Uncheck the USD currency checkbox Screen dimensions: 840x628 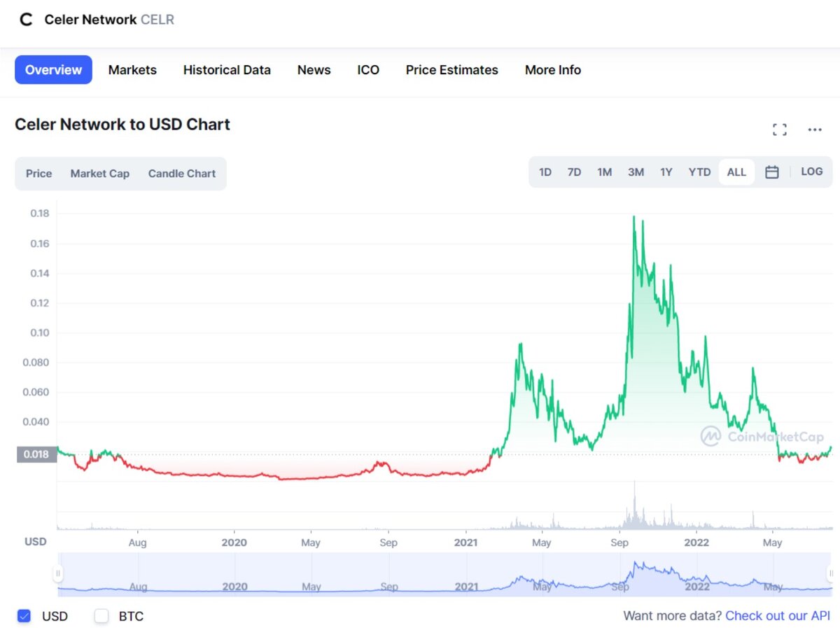point(24,616)
